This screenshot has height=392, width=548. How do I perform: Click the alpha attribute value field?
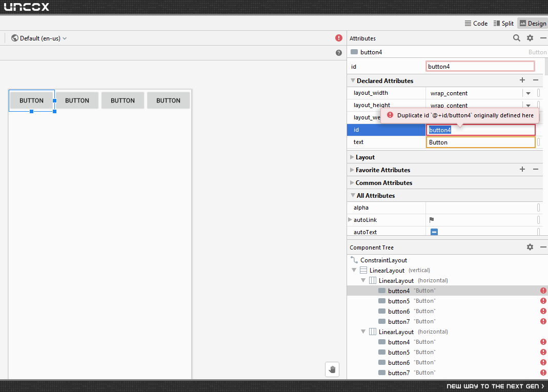click(480, 208)
